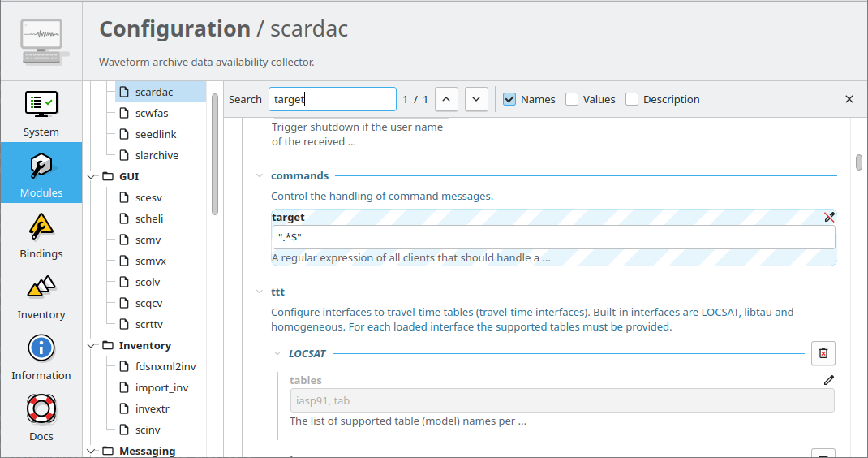Collapse the commands section chevron

pos(259,175)
